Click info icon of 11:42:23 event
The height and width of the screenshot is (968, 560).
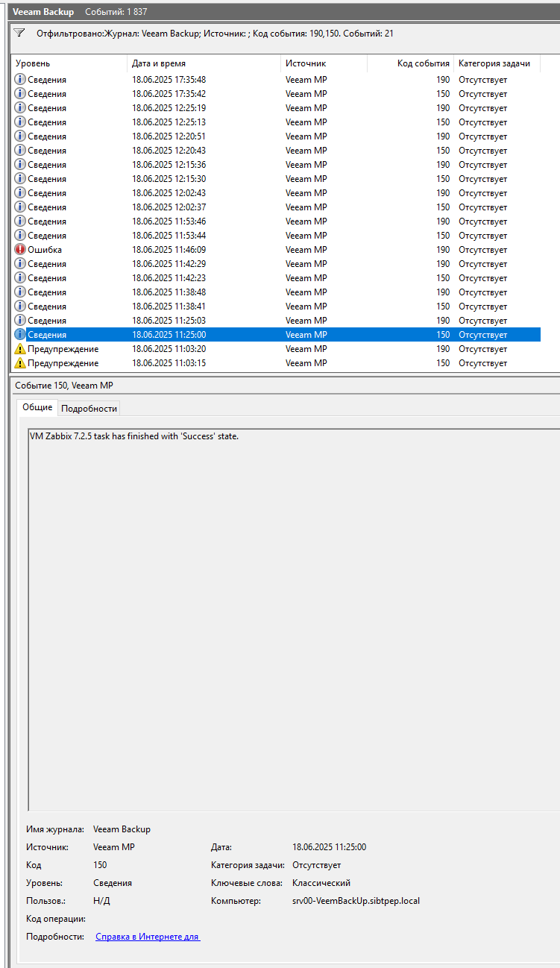20,278
